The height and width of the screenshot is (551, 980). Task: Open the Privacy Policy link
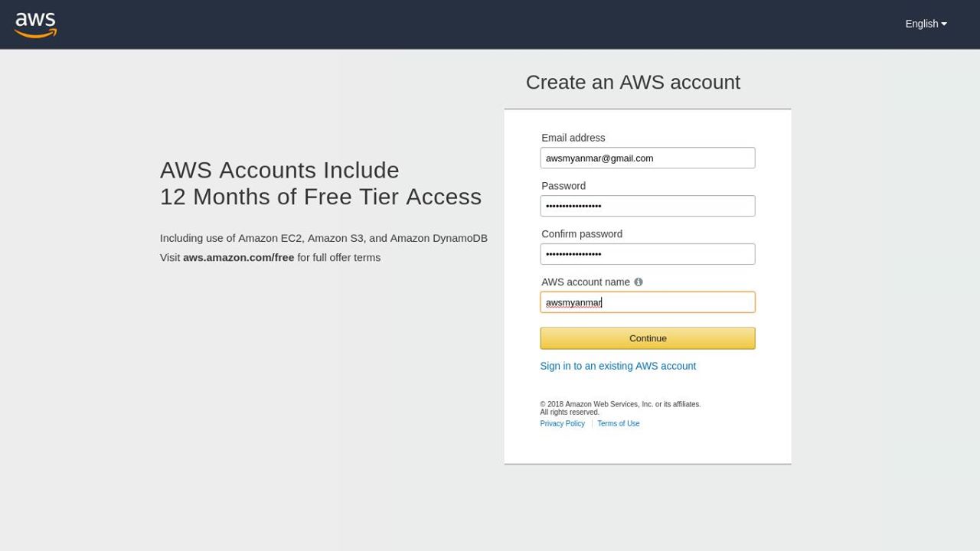click(562, 423)
